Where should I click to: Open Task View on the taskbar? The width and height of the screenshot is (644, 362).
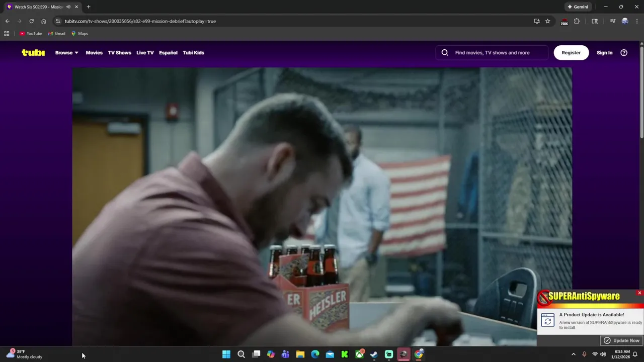256,354
